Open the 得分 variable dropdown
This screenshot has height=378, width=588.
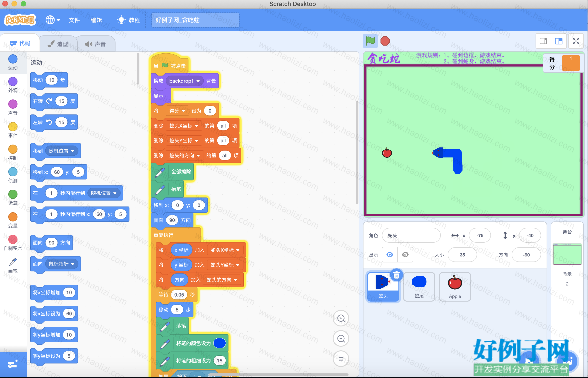[x=177, y=111]
